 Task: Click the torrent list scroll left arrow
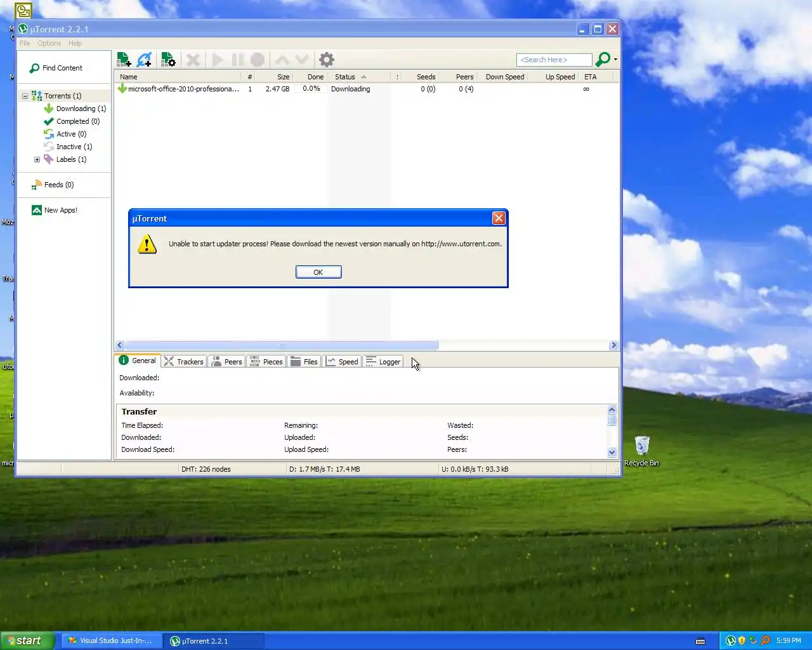(x=120, y=345)
